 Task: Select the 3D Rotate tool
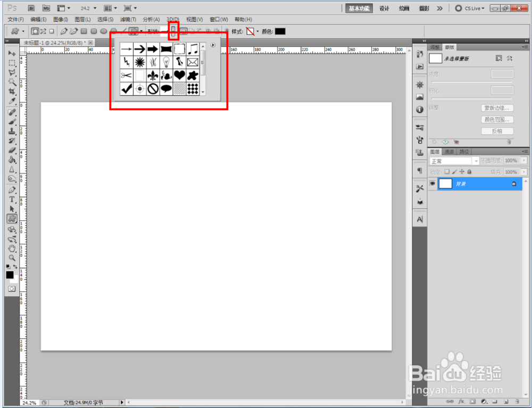12,230
